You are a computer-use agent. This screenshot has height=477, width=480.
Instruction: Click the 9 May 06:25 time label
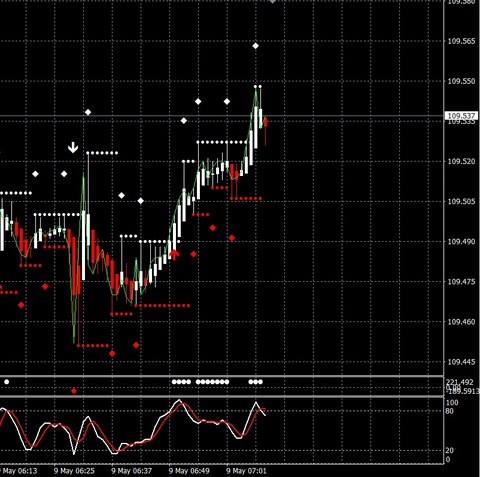pos(74,471)
